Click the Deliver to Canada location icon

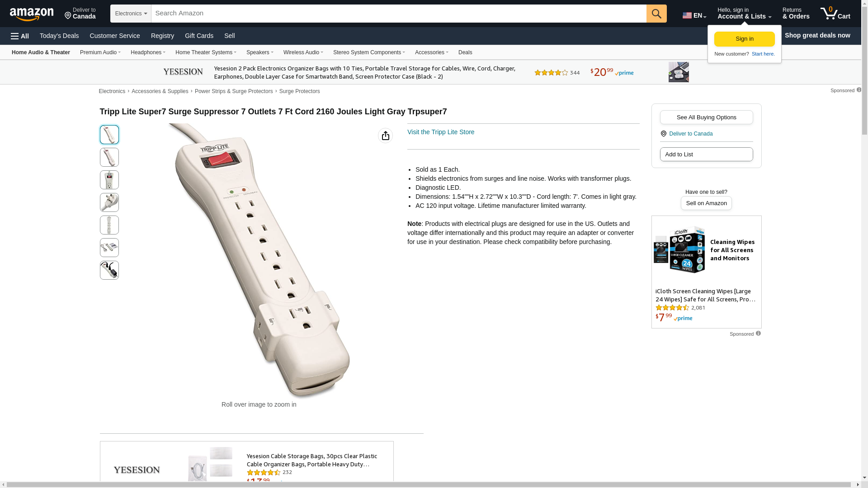[x=663, y=134]
